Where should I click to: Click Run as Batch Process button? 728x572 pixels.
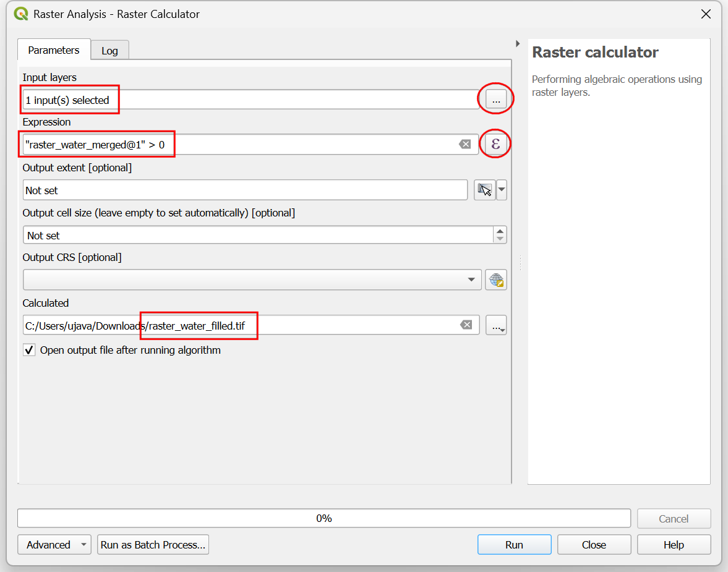tap(153, 545)
